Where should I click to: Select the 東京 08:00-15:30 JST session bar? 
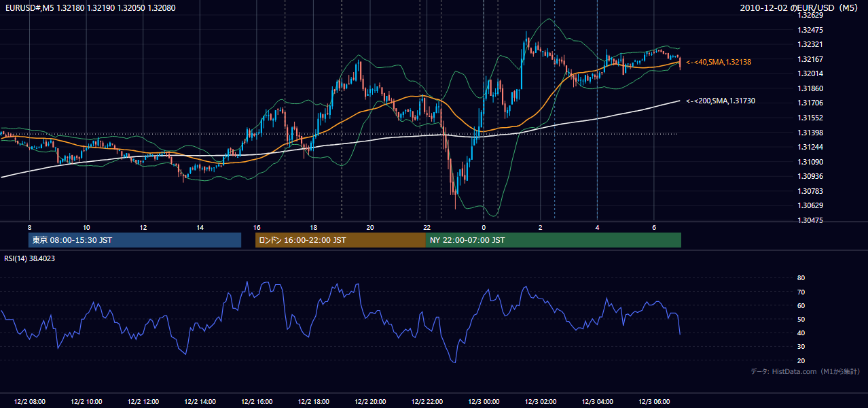click(135, 240)
